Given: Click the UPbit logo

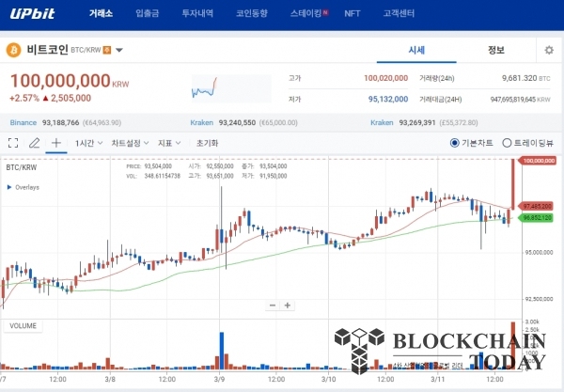Looking at the screenshot, I should [x=32, y=14].
